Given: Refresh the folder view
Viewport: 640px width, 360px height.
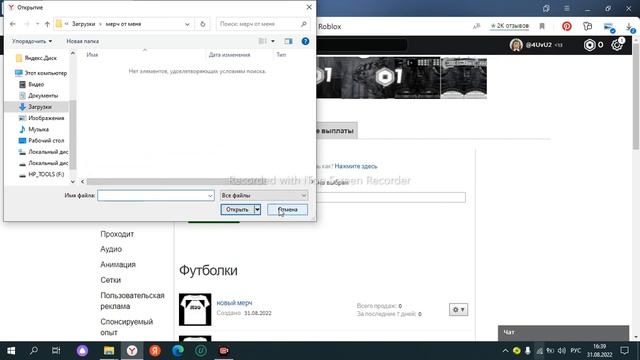Looking at the screenshot, I should (x=202, y=24).
